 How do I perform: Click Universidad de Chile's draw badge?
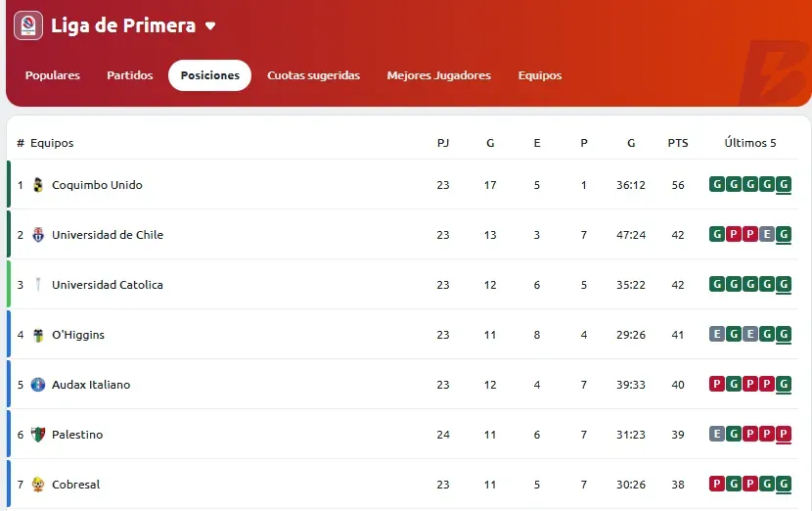point(767,235)
